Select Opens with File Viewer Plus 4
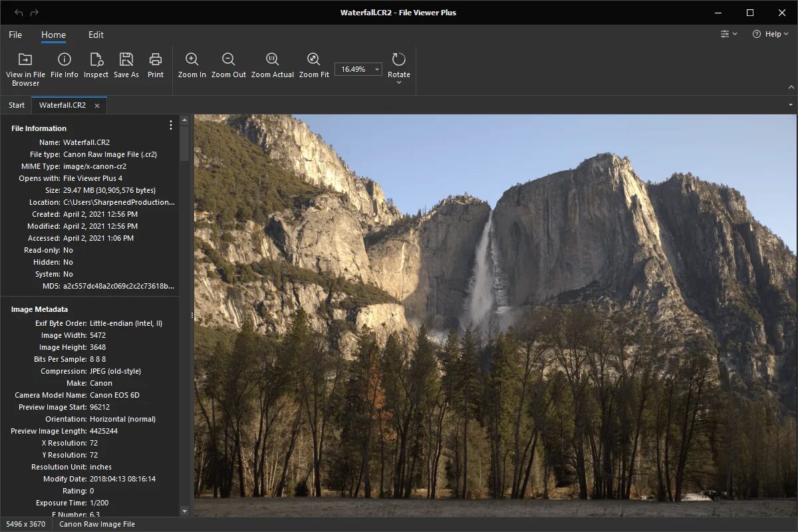798x532 pixels. [x=92, y=178]
